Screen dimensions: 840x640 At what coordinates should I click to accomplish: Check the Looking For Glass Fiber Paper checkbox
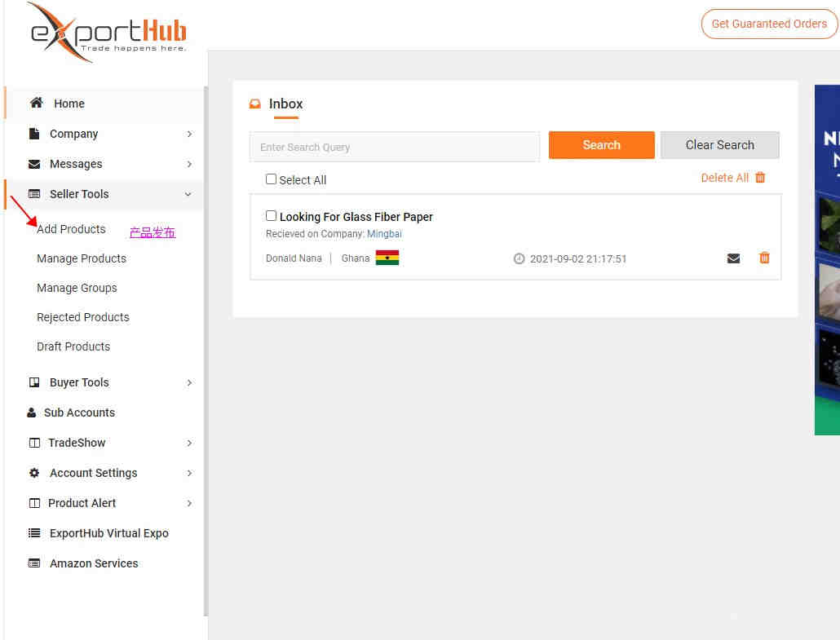[x=271, y=216]
